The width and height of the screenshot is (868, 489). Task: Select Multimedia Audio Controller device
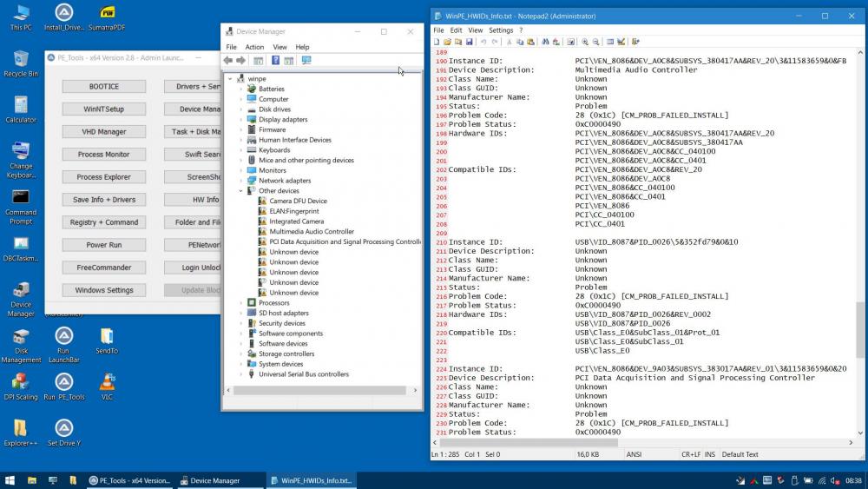pyautogui.click(x=311, y=232)
